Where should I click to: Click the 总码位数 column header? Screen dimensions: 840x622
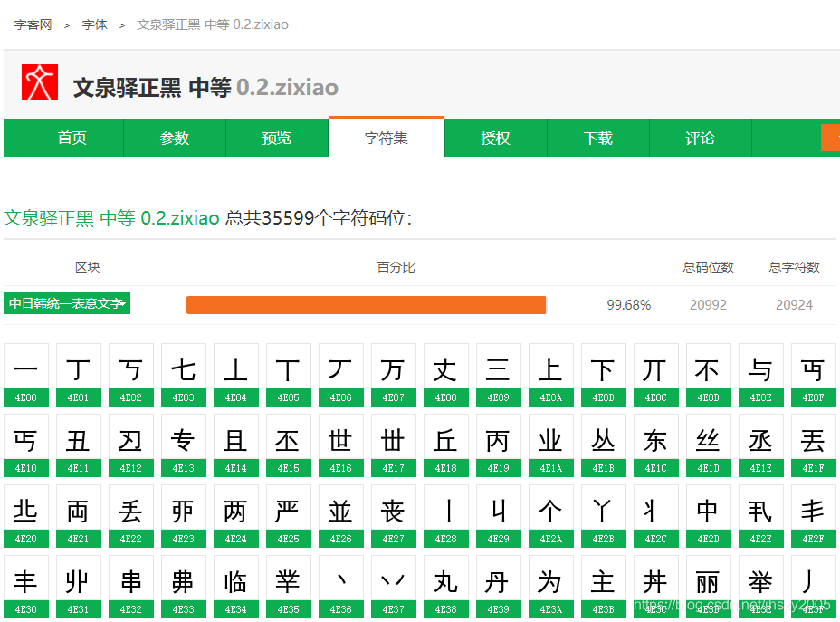(708, 267)
